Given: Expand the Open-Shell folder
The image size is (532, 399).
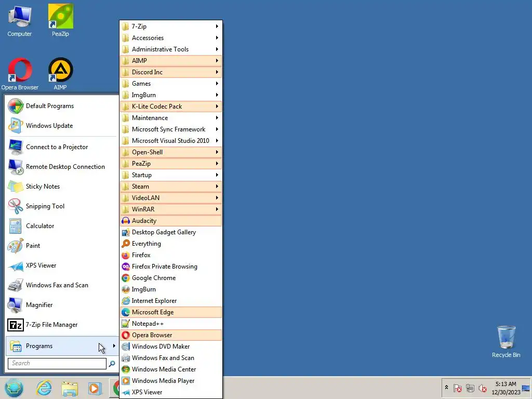Looking at the screenshot, I should pos(171,152).
